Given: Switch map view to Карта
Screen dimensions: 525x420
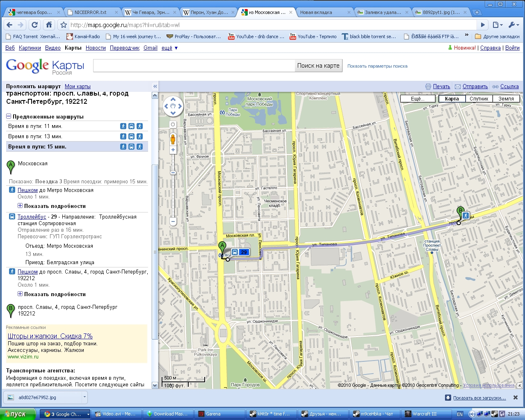Looking at the screenshot, I should point(452,98).
